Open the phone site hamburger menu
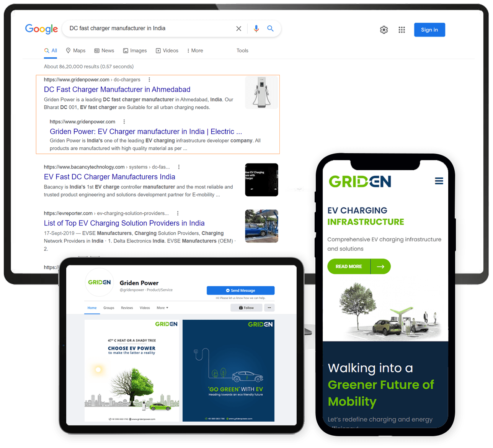Screen dimensions: 493x448 tap(439, 181)
